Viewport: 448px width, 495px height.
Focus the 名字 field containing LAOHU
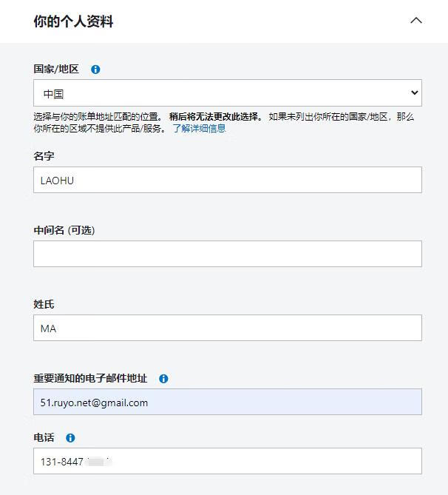pyautogui.click(x=227, y=180)
